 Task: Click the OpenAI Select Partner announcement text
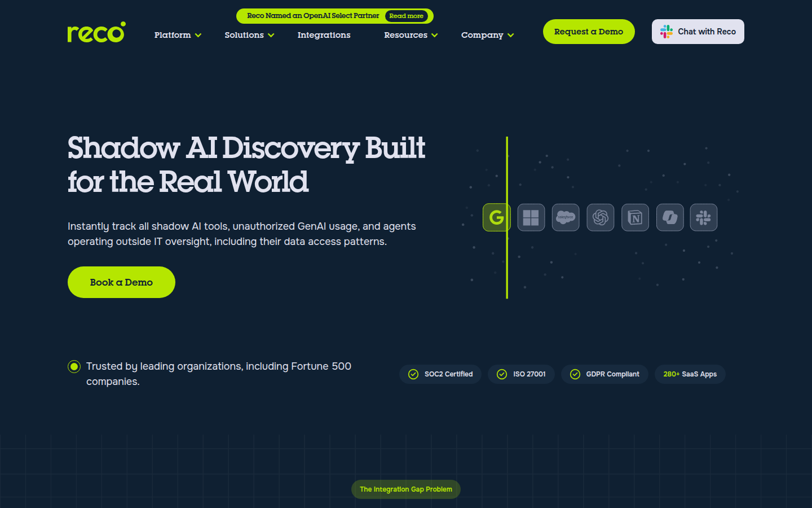point(313,16)
